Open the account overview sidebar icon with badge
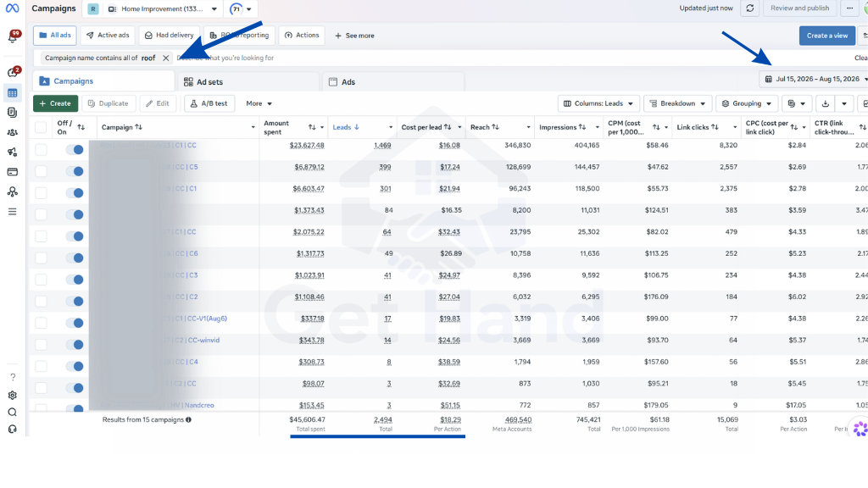Viewport: 868px width, 488px height. coord(13,72)
